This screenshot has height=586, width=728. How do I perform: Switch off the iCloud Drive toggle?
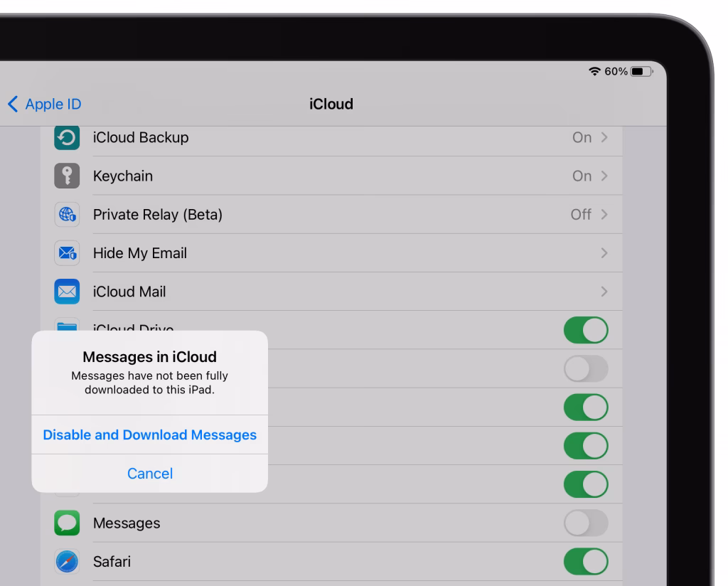(585, 329)
